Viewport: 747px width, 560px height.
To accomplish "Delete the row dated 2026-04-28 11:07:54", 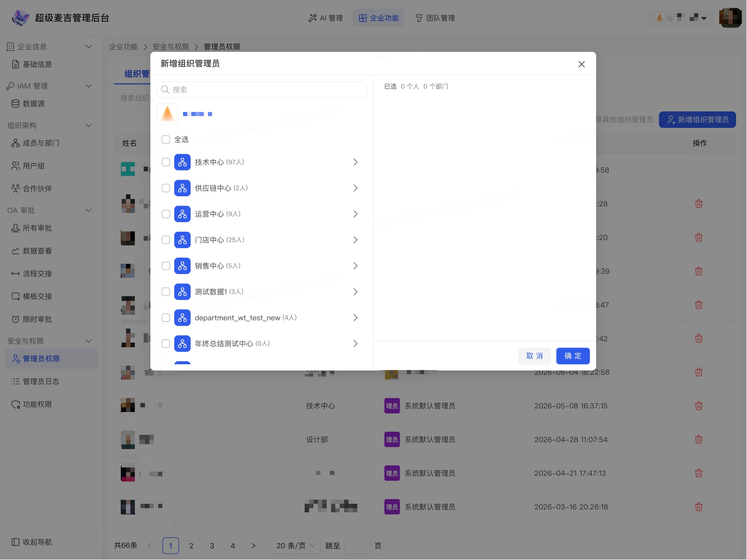I will point(699,440).
